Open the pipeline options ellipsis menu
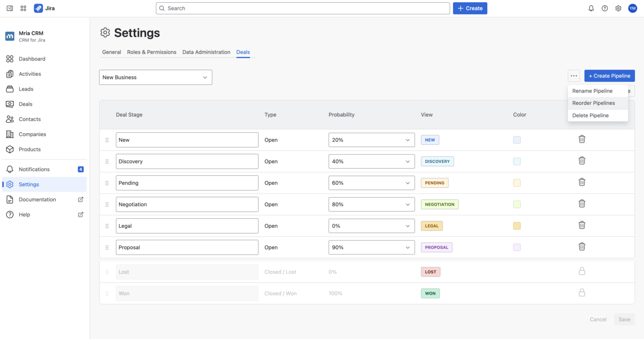644x339 pixels. (574, 76)
